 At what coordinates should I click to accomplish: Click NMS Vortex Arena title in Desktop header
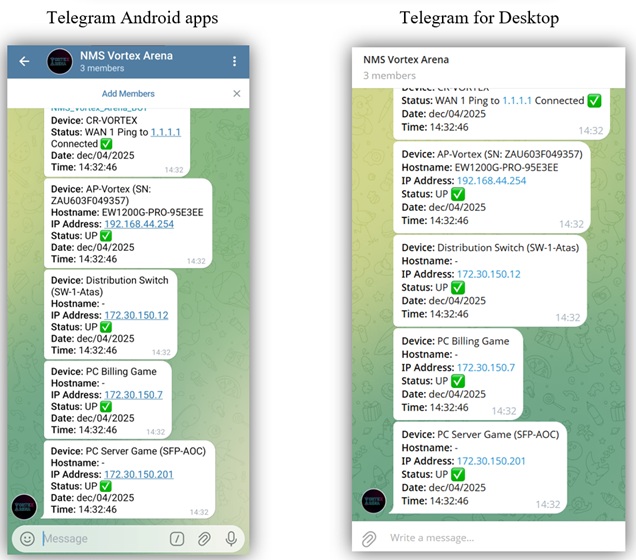coord(406,60)
